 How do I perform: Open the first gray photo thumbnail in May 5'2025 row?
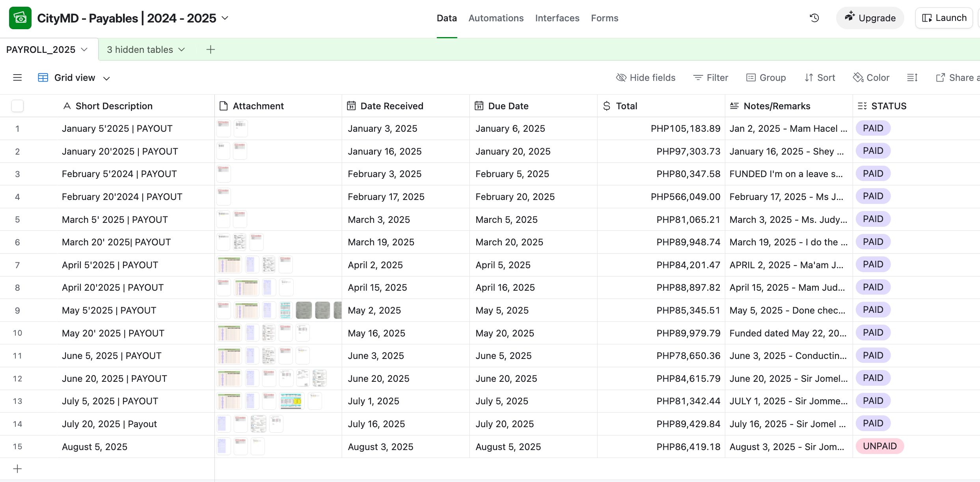pyautogui.click(x=304, y=310)
